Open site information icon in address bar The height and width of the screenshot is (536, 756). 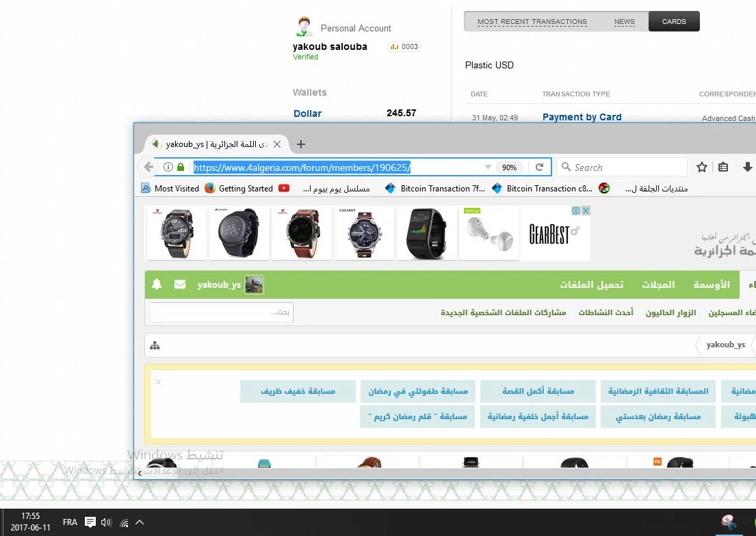168,167
